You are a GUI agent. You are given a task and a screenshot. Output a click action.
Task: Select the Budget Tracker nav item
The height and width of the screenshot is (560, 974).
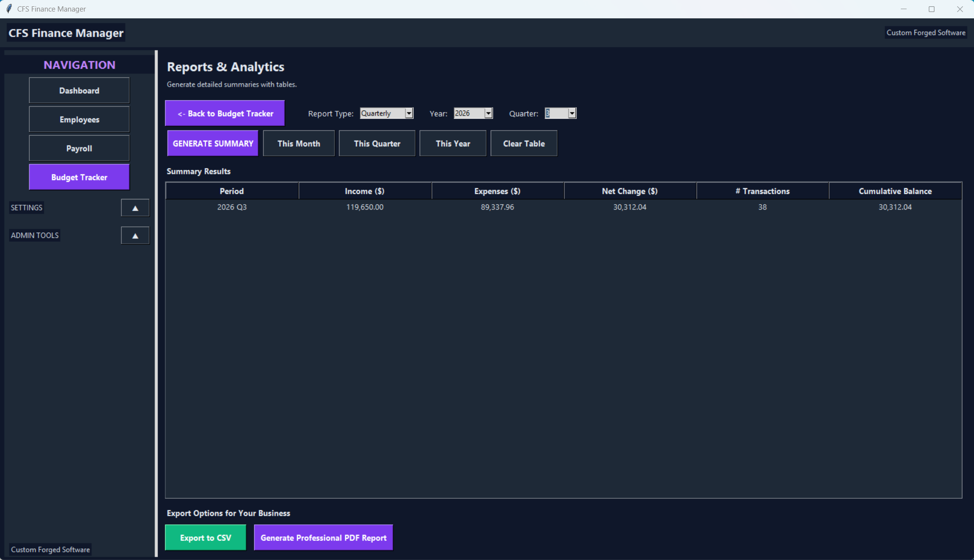(x=79, y=177)
